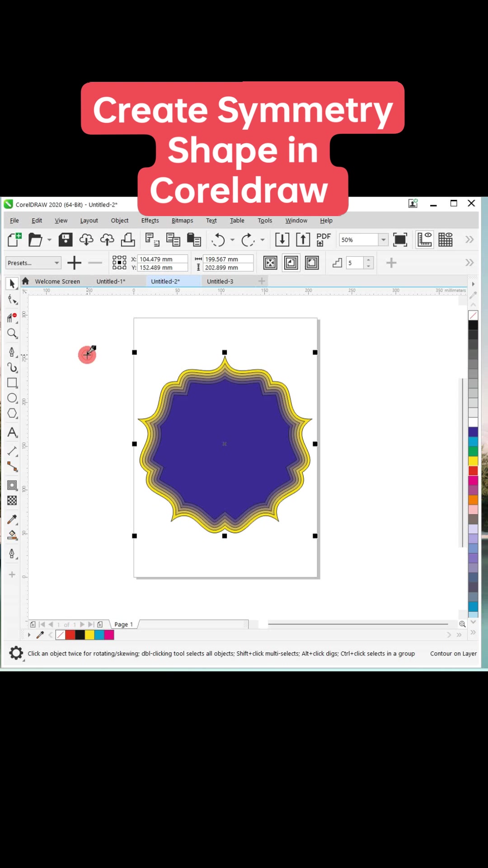488x868 pixels.
Task: Select the Parallel Dimension tool
Action: (x=12, y=451)
